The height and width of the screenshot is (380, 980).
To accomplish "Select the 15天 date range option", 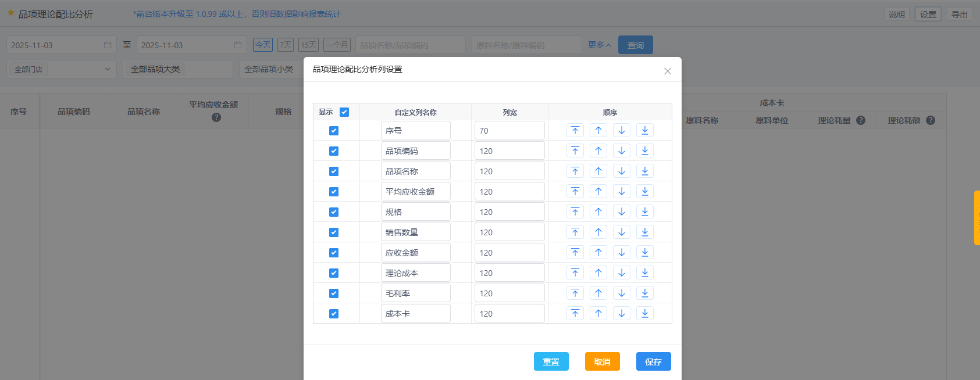I will click(x=309, y=45).
